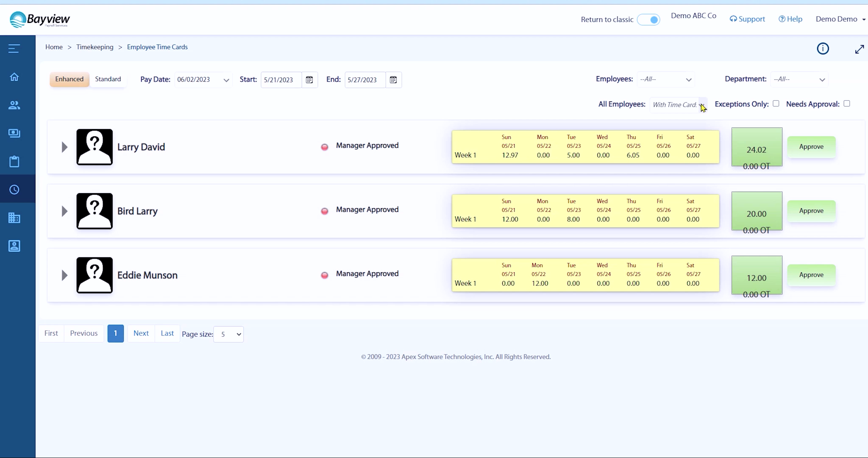Open the building Company icon in sidebar
868x458 pixels.
[14, 218]
